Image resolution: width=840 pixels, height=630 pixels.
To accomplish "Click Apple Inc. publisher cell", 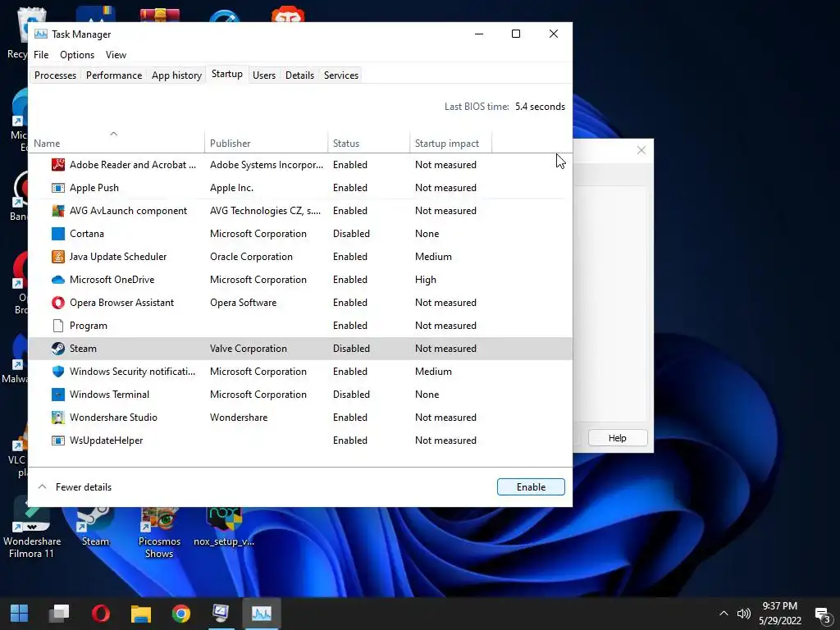I will point(231,188).
